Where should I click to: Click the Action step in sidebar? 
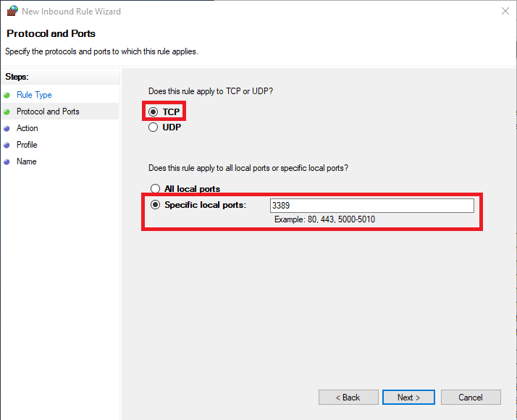[x=27, y=128]
